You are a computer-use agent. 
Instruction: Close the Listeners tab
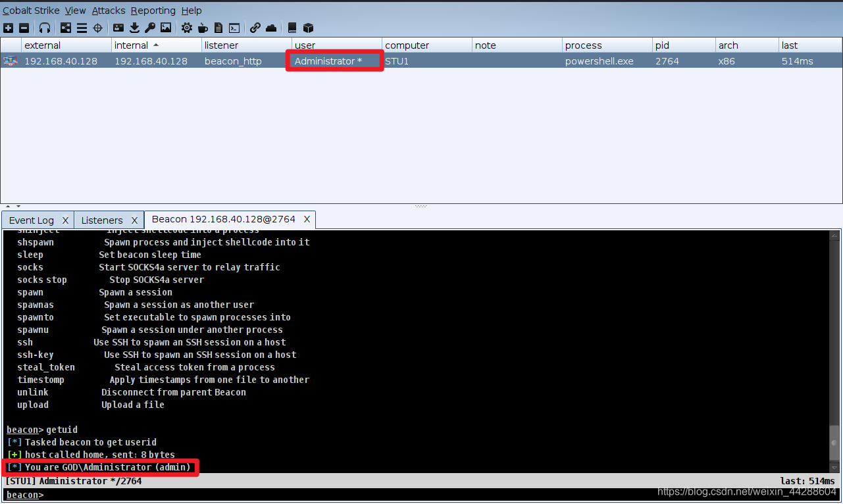pos(134,220)
